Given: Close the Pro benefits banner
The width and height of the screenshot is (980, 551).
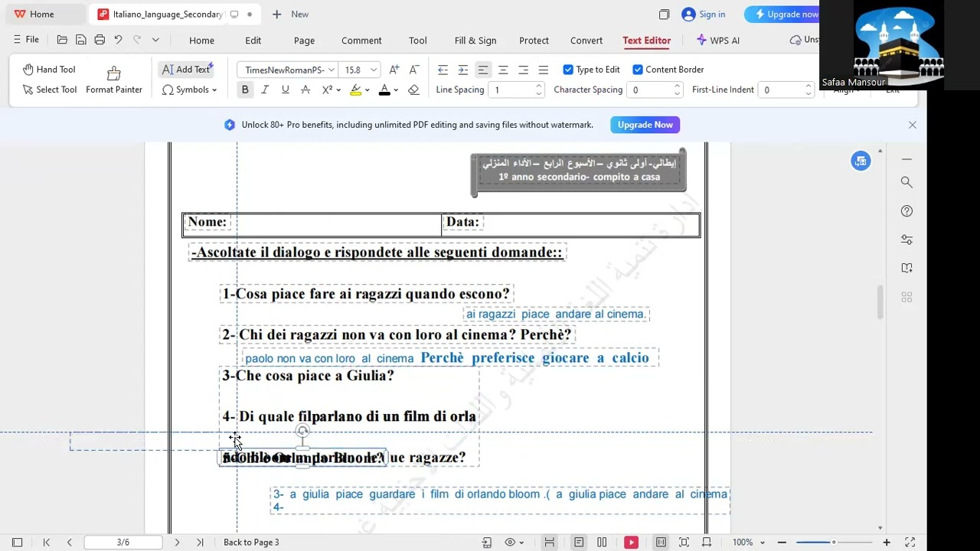Looking at the screenshot, I should (912, 125).
